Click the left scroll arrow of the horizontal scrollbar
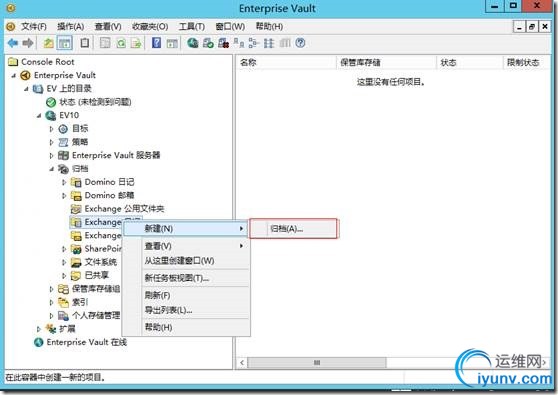The image size is (558, 395). [242, 363]
